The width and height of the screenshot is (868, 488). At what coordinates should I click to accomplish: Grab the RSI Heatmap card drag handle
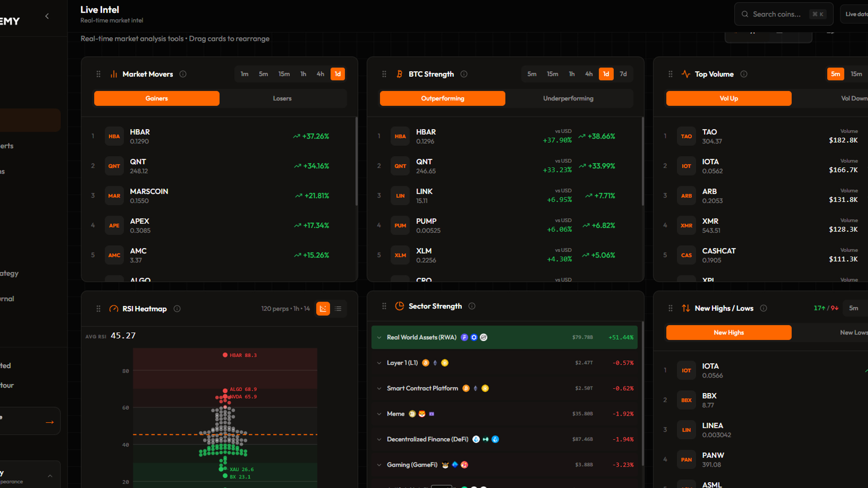98,309
